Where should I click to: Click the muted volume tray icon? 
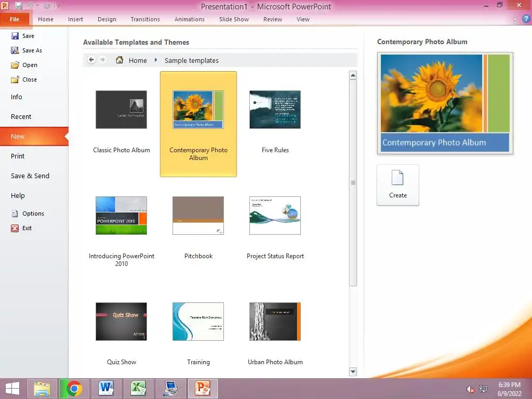pos(470,389)
